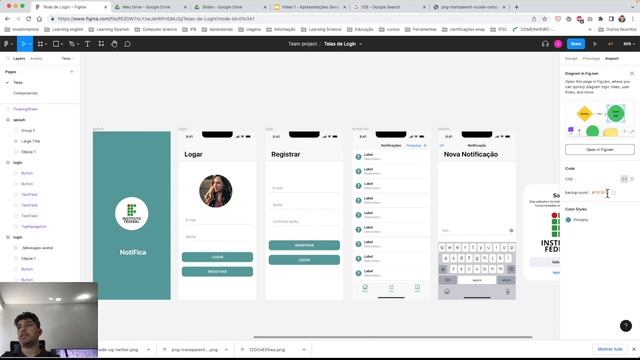Bookmark this page with star icon
Viewport: 640px width, 360px height.
point(544,19)
